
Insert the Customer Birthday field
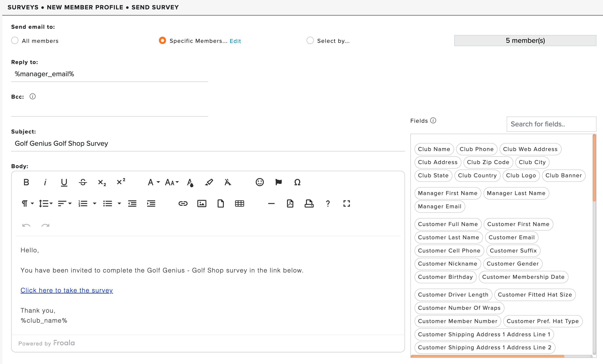click(445, 277)
